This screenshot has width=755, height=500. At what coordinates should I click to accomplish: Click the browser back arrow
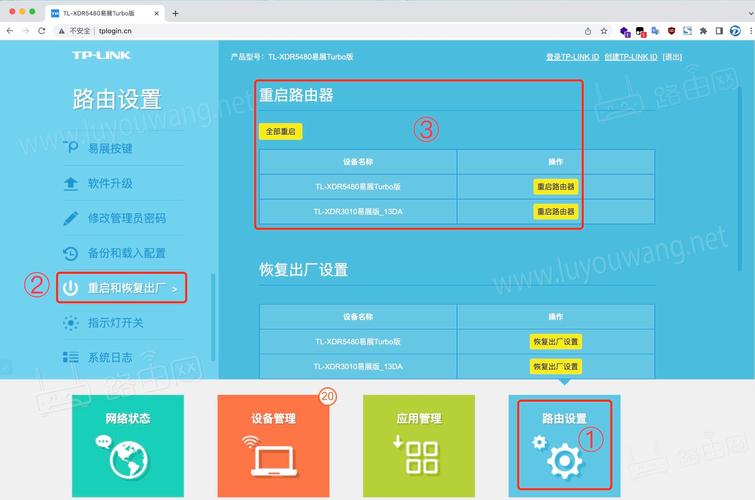(x=10, y=31)
